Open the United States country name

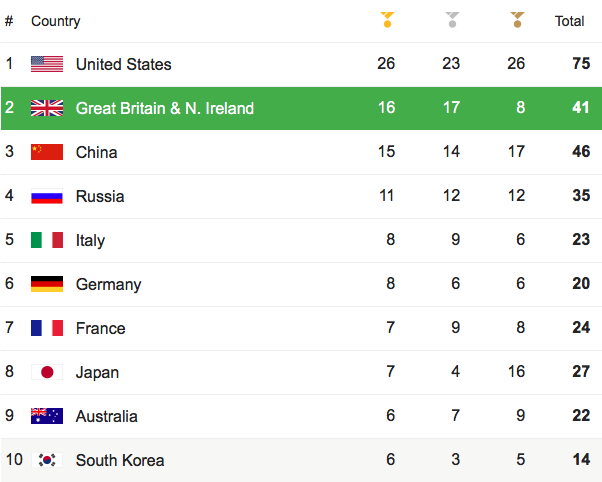(124, 64)
